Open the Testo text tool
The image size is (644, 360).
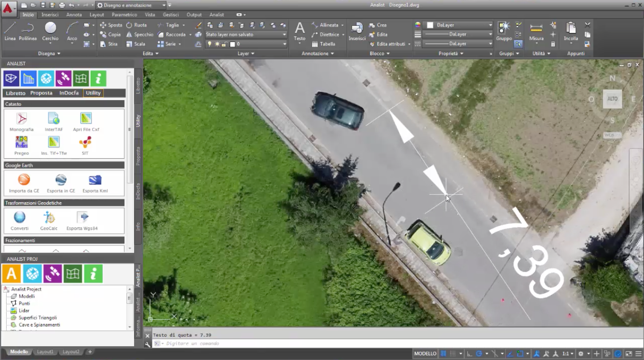pos(299,31)
